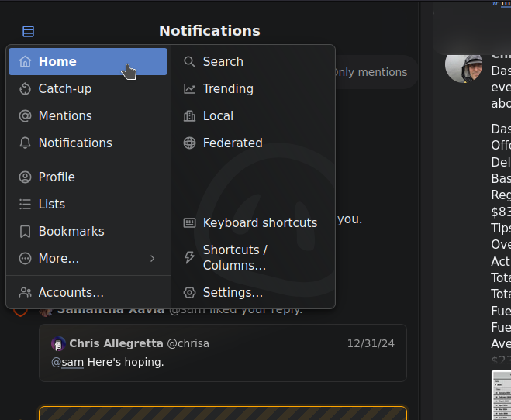Click the hamburger menu icon beside Notifications
511x420 pixels.
click(x=28, y=31)
